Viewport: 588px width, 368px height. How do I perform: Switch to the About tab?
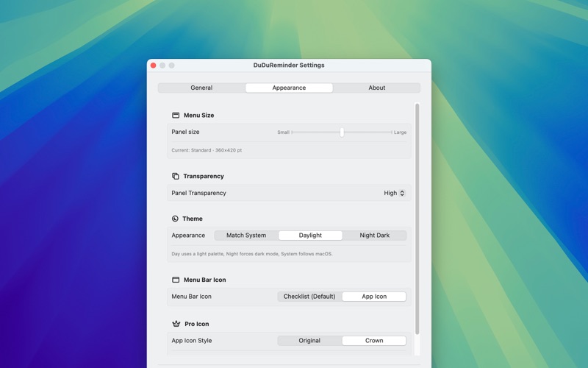[x=376, y=88]
